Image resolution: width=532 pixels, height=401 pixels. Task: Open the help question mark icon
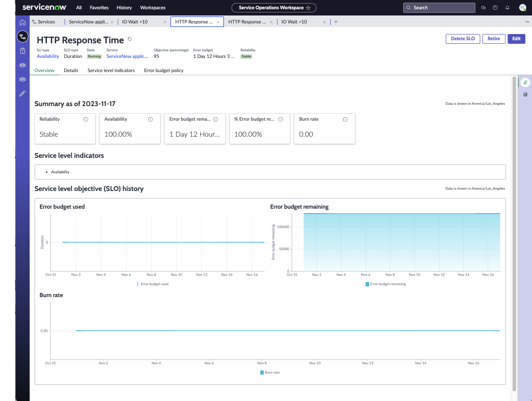pyautogui.click(x=495, y=8)
